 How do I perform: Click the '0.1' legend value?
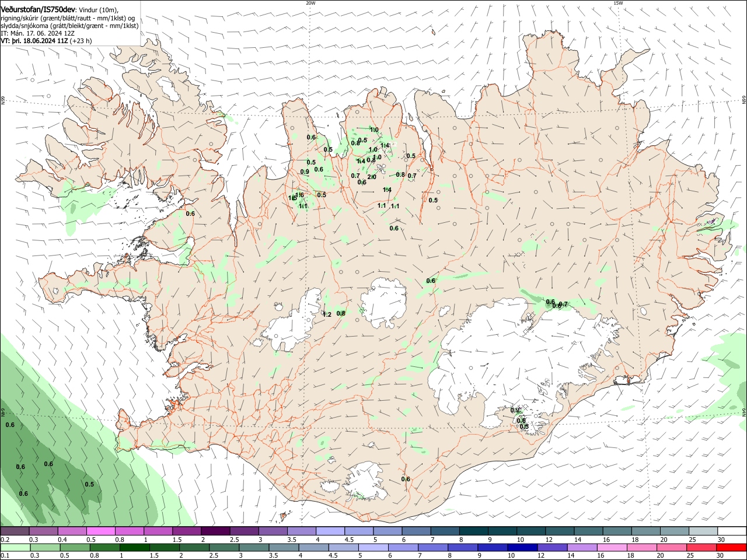5,556
